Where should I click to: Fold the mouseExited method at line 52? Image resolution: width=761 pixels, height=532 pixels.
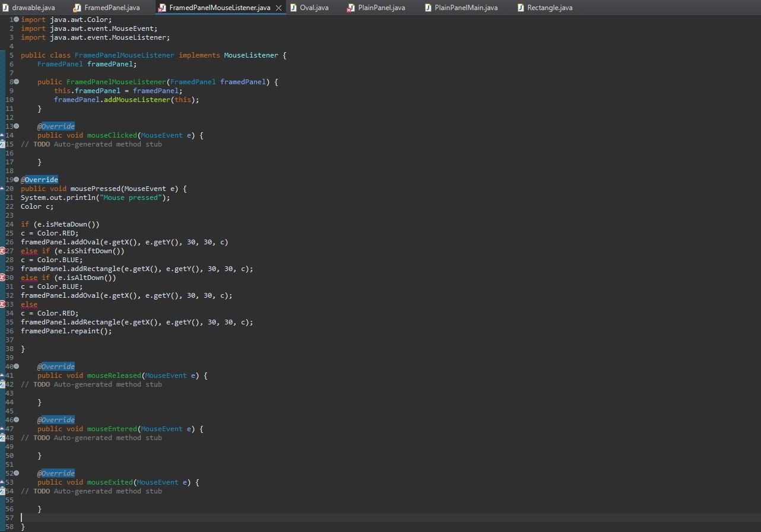(x=17, y=473)
